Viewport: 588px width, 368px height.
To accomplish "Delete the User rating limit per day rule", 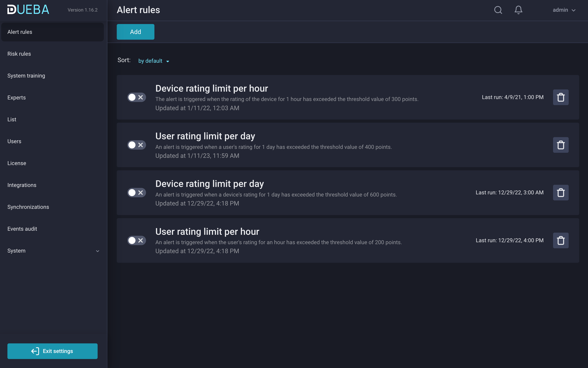I will [560, 145].
